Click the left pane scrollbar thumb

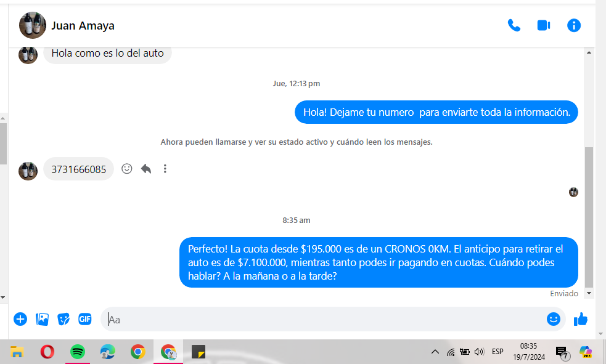pos(3,144)
